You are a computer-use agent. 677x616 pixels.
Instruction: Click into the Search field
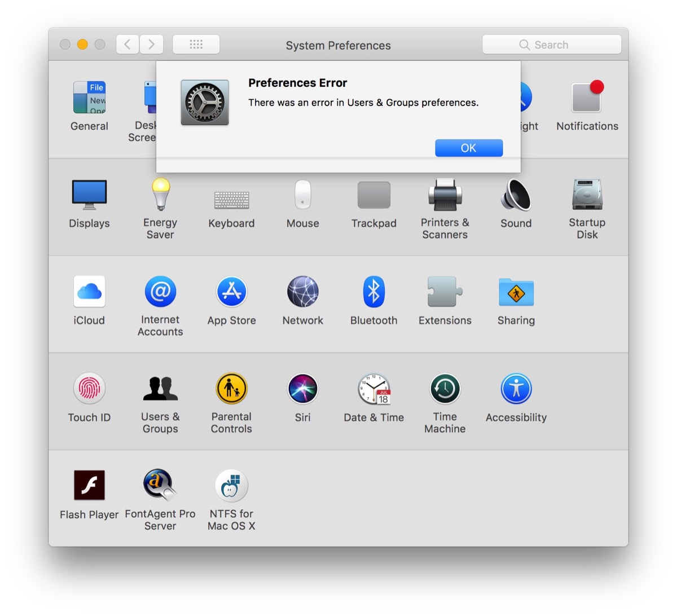pyautogui.click(x=552, y=45)
